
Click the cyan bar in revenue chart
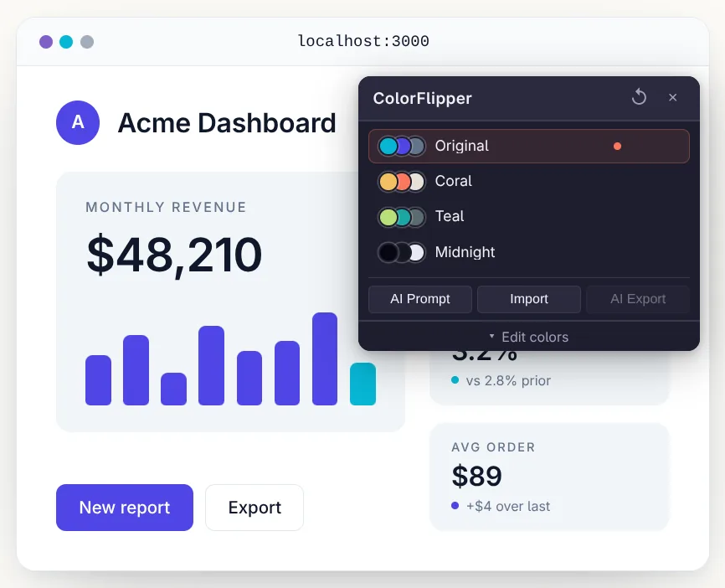[x=362, y=384]
